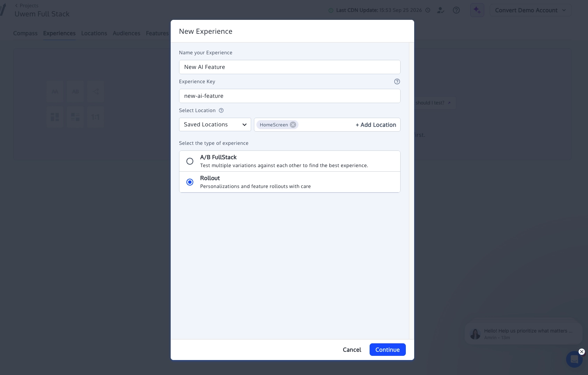This screenshot has width=588, height=375.
Task: Click the user check icon in header
Action: tap(441, 10)
